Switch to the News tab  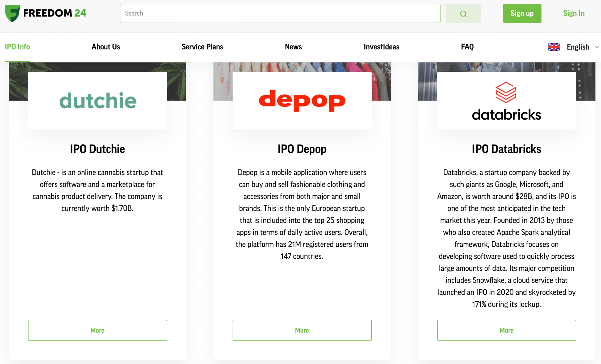click(293, 47)
